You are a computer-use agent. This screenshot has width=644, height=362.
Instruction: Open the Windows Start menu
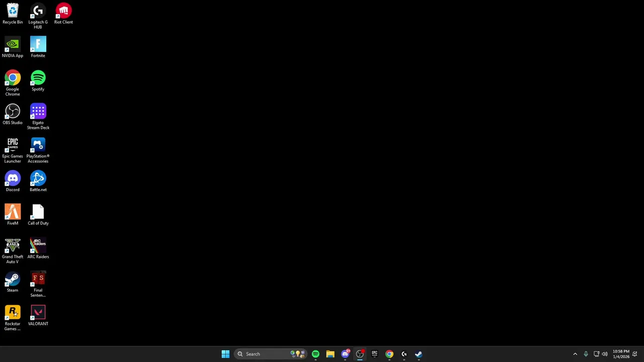click(225, 354)
